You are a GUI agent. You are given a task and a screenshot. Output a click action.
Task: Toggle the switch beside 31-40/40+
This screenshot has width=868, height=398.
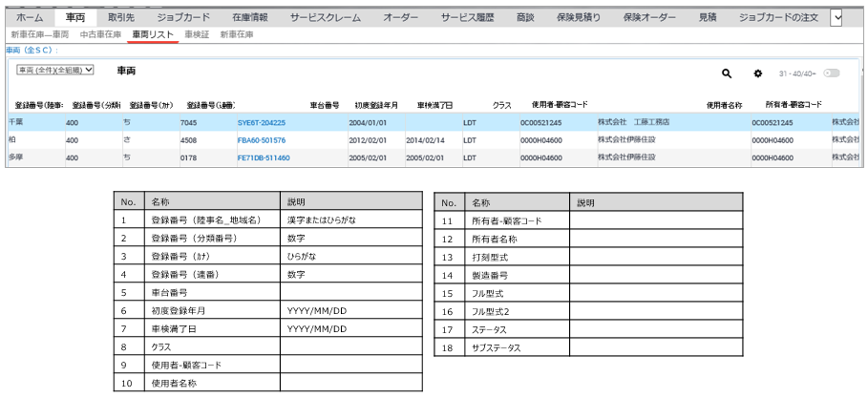pyautogui.click(x=831, y=73)
